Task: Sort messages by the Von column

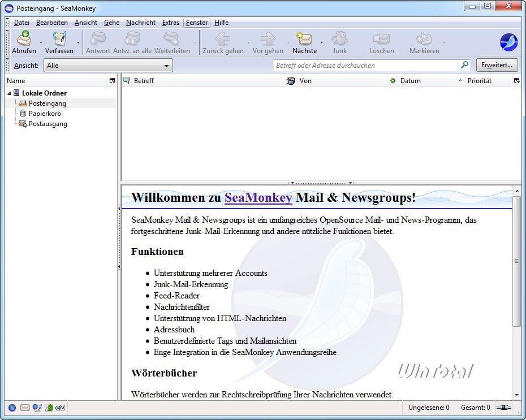Action: [x=342, y=80]
